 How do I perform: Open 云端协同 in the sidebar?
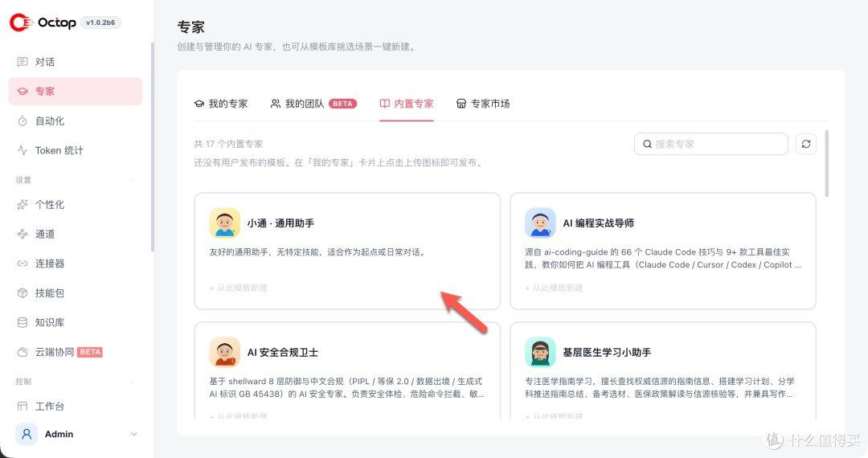coord(76,352)
